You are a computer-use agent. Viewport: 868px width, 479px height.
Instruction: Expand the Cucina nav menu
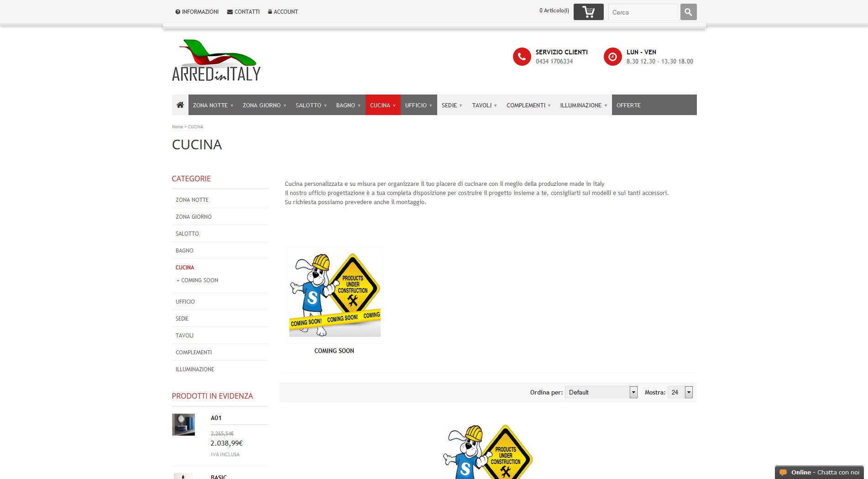pos(383,105)
